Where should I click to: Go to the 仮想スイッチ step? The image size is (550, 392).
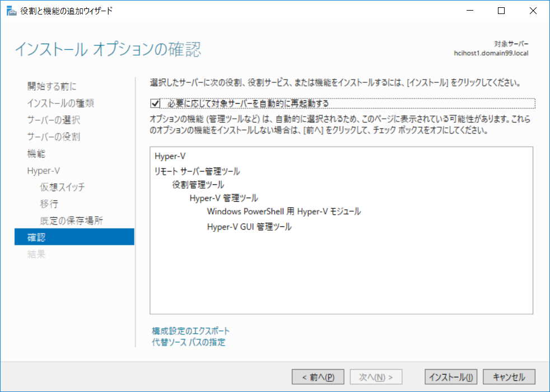[62, 187]
